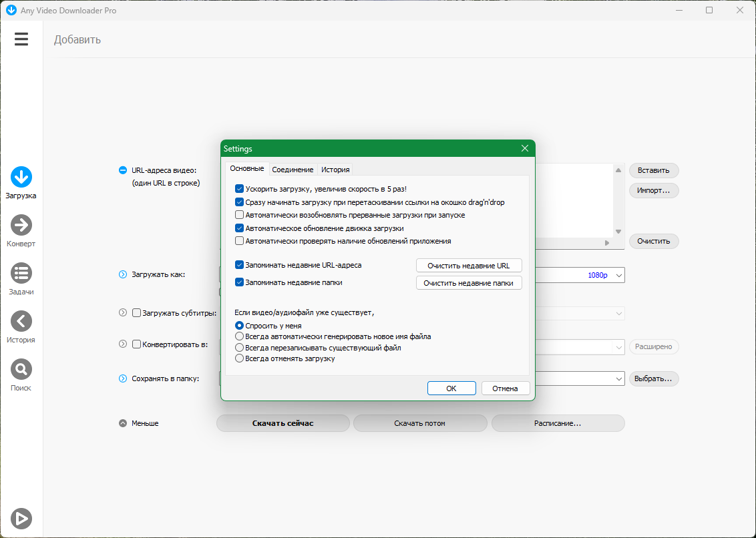Screen dimensions: 756x538
Task: Open the История history icon in sidebar
Action: pyautogui.click(x=21, y=321)
